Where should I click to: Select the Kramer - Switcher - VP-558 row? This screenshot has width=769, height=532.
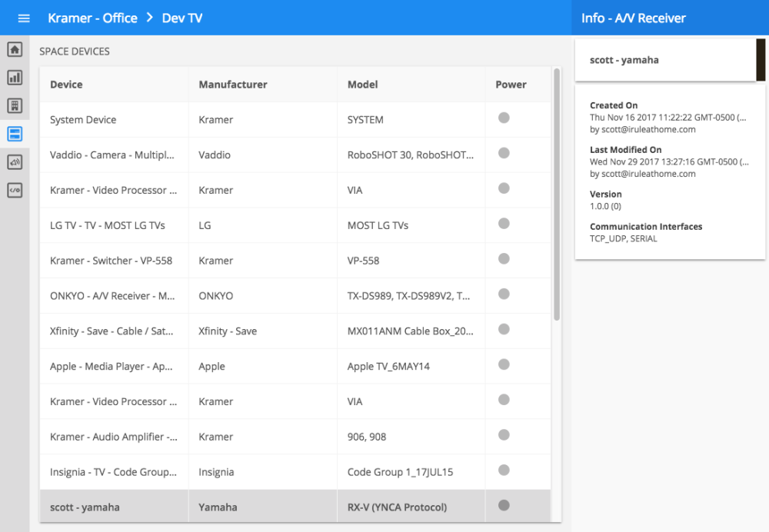(x=112, y=261)
